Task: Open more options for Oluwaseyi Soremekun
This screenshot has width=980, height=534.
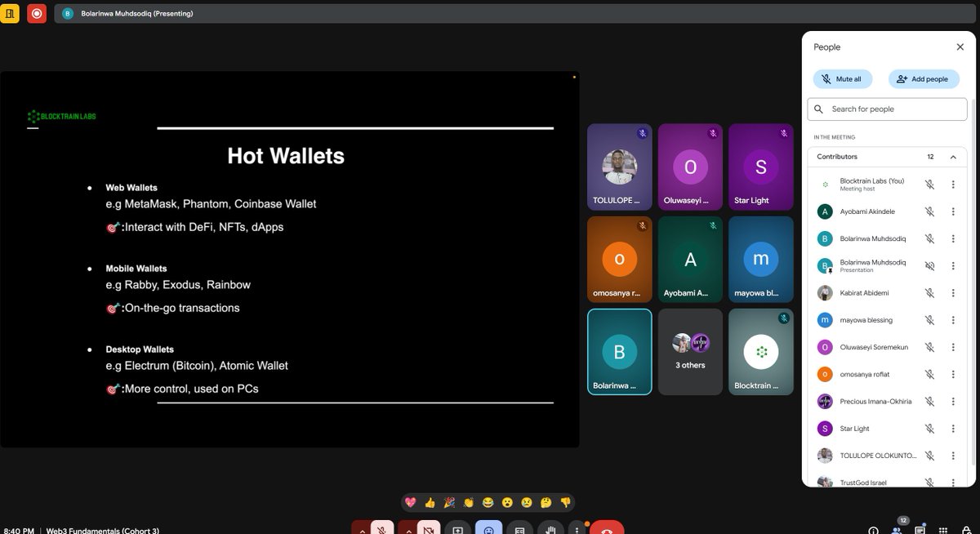Action: pyautogui.click(x=953, y=347)
